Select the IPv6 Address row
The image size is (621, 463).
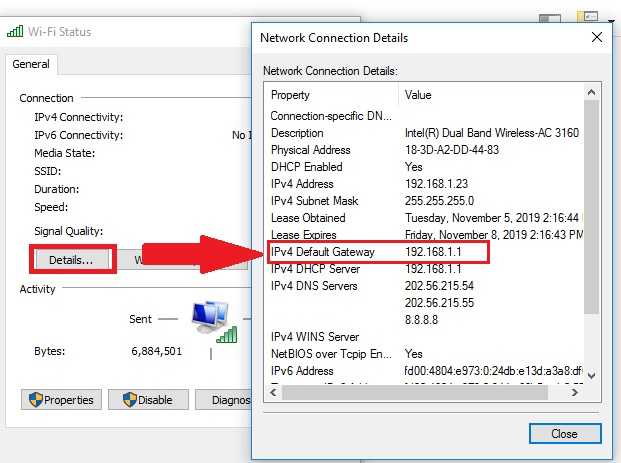(425, 371)
